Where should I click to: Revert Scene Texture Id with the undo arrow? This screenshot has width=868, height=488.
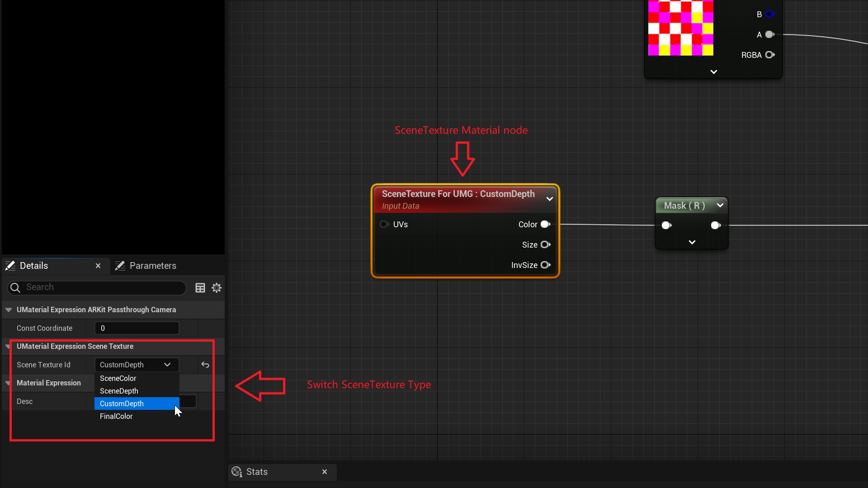(x=205, y=365)
